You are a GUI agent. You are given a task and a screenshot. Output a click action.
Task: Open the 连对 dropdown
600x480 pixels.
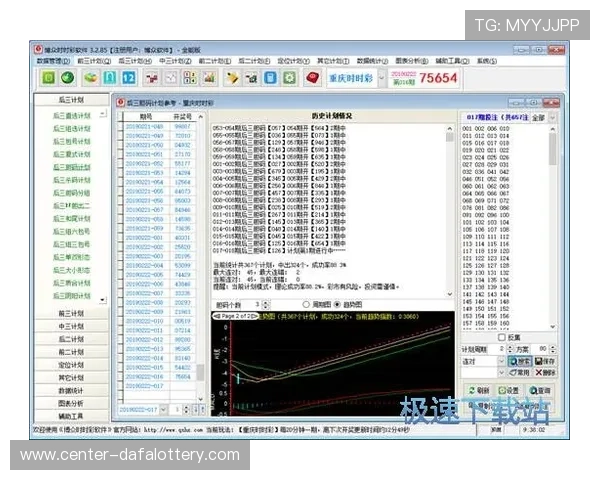point(501,361)
